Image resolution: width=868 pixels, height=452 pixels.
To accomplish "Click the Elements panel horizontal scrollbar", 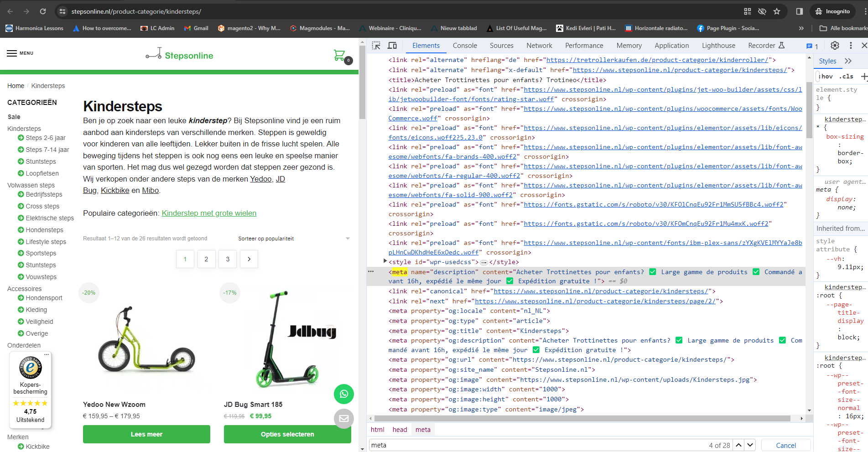I will [582, 418].
